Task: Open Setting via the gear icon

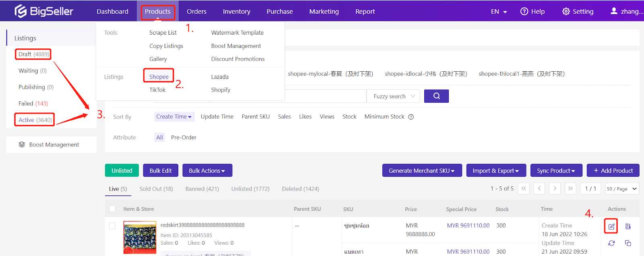Action: pos(566,11)
